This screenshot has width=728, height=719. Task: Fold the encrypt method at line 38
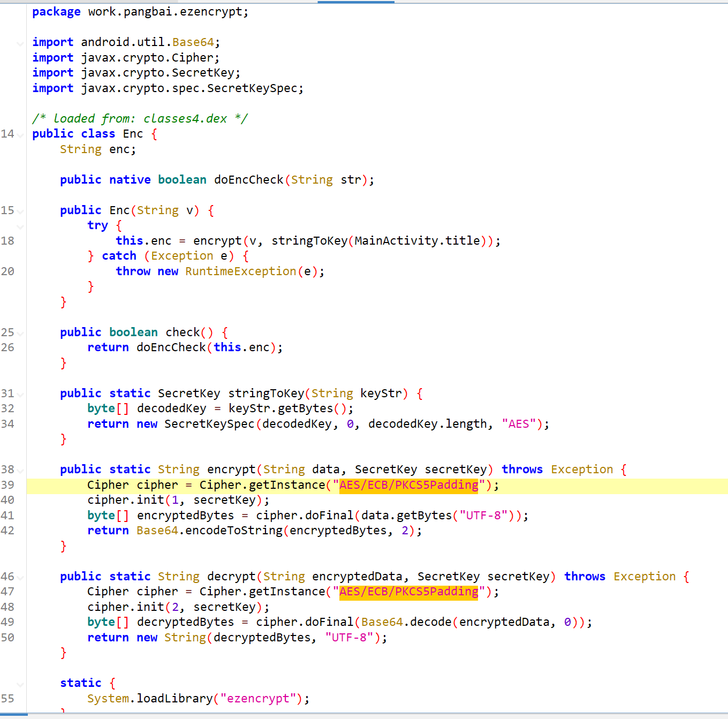[x=20, y=471]
